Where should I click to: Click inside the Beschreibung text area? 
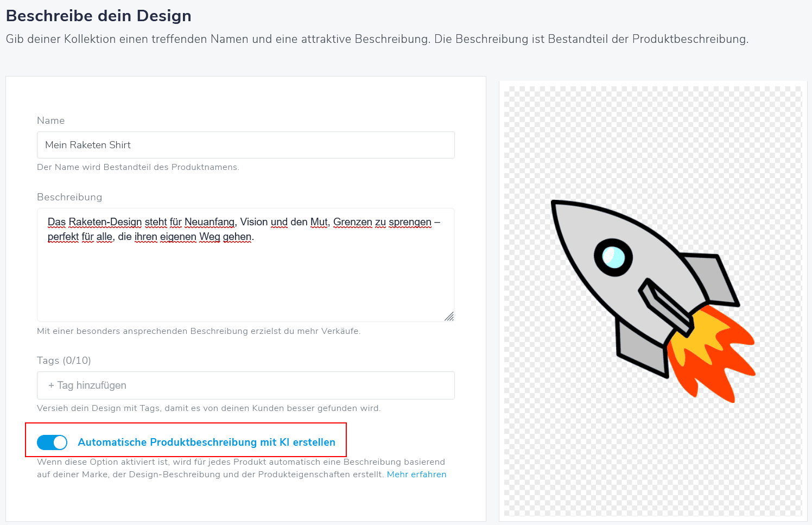click(x=246, y=265)
